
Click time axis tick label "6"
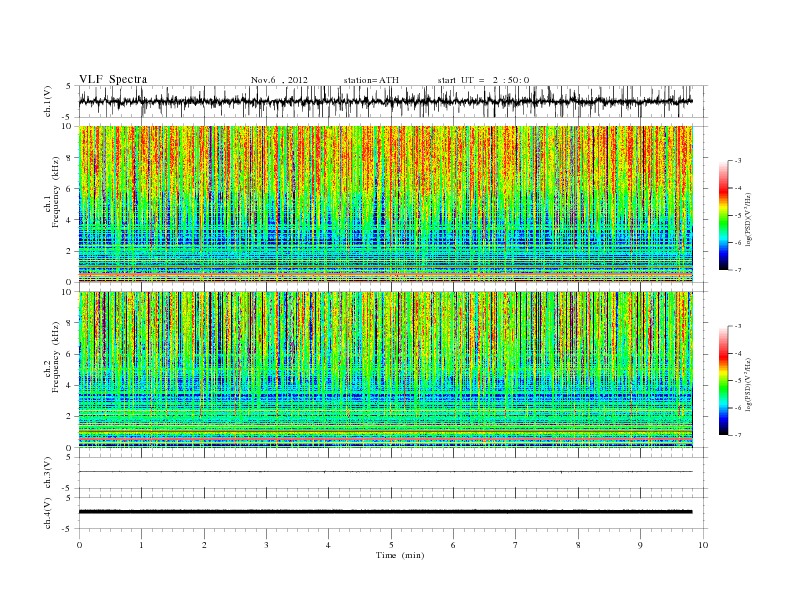pyautogui.click(x=453, y=545)
